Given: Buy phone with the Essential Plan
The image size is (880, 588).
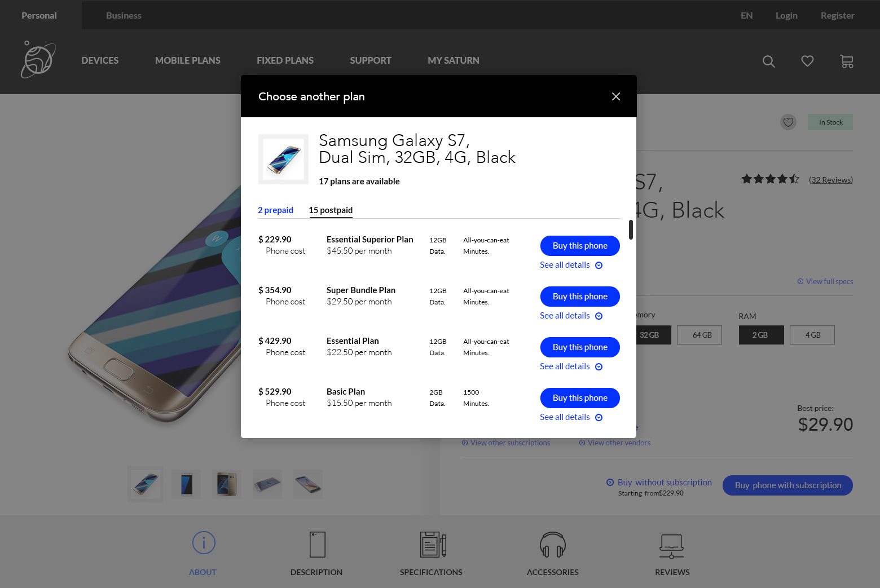Looking at the screenshot, I should (579, 347).
